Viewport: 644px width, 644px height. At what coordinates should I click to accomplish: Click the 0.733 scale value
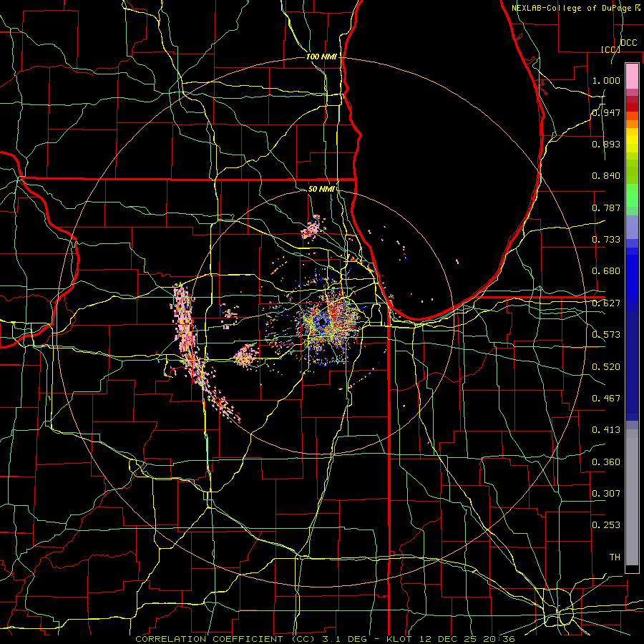point(606,240)
